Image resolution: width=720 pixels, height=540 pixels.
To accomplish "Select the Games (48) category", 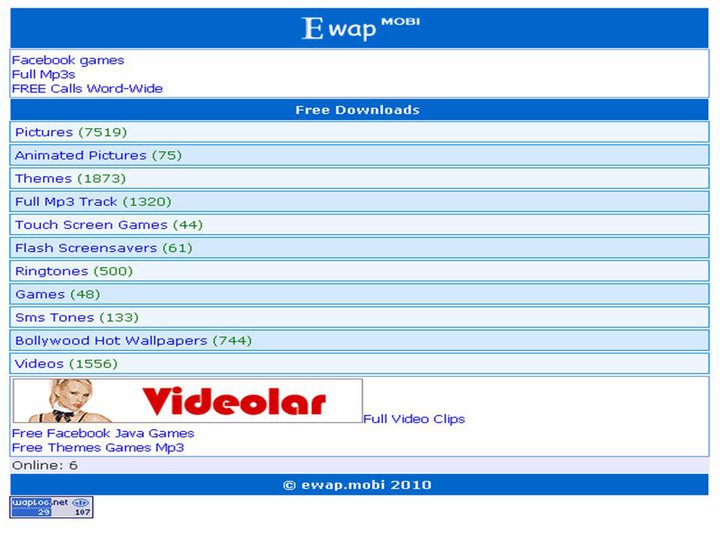I will pos(360,294).
